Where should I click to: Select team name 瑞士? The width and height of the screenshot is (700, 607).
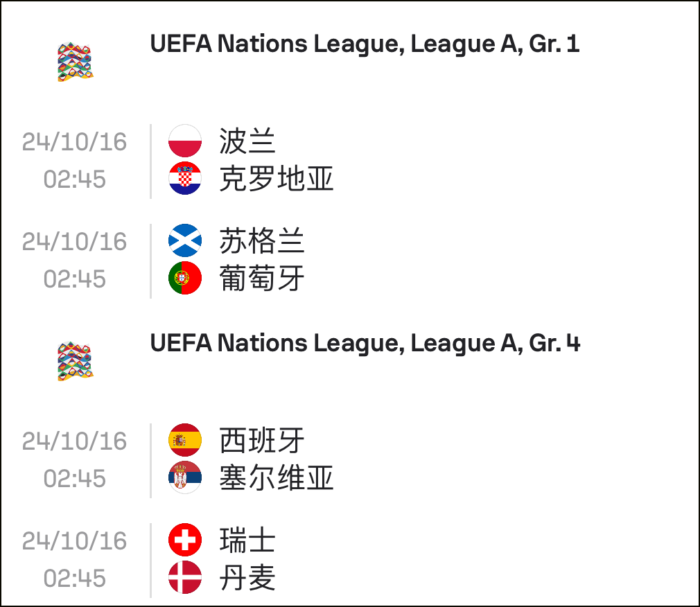pos(247,540)
